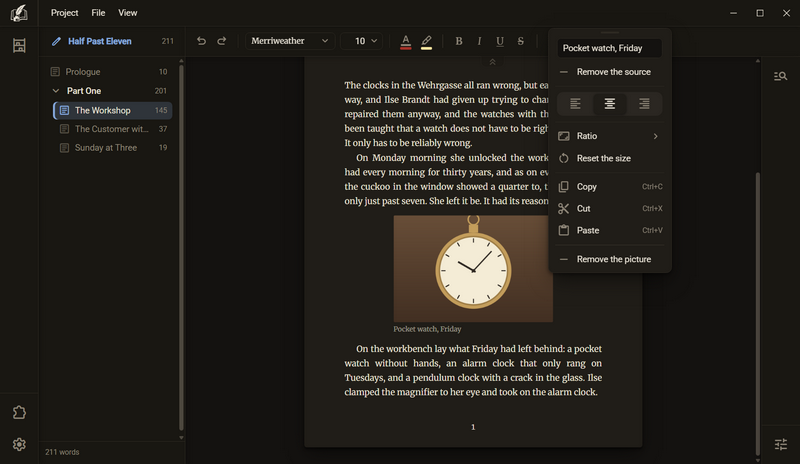Image resolution: width=800 pixels, height=464 pixels.
Task: Redo the last edit
Action: (221, 41)
